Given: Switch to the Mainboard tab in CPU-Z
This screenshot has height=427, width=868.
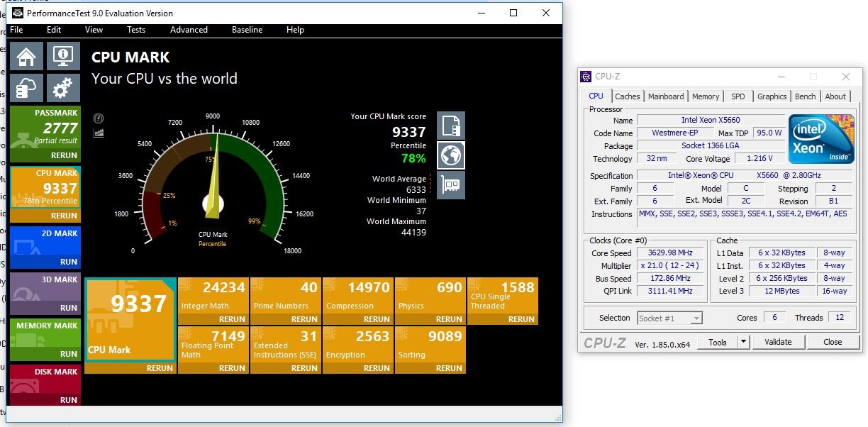Looking at the screenshot, I should pos(666,96).
